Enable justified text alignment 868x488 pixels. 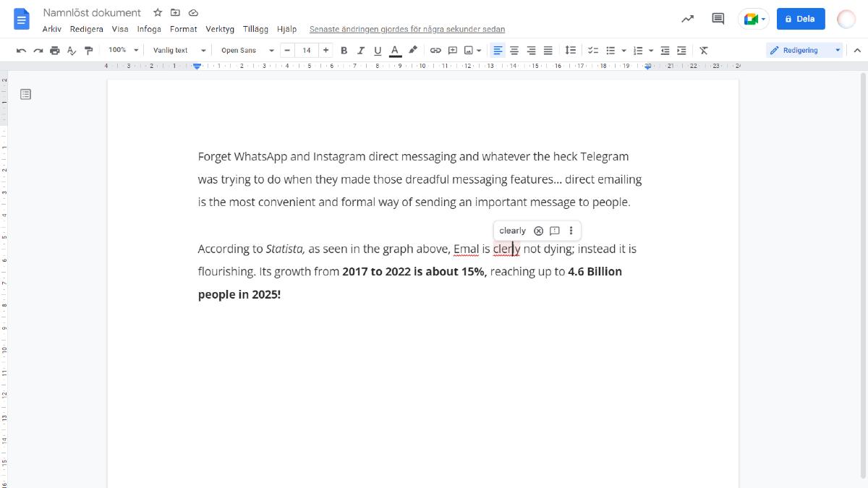548,51
